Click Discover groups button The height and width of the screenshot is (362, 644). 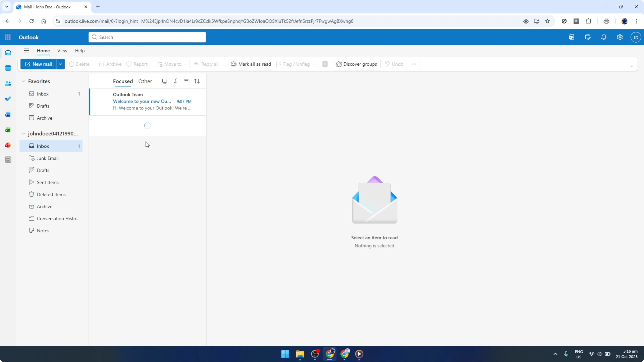(356, 64)
